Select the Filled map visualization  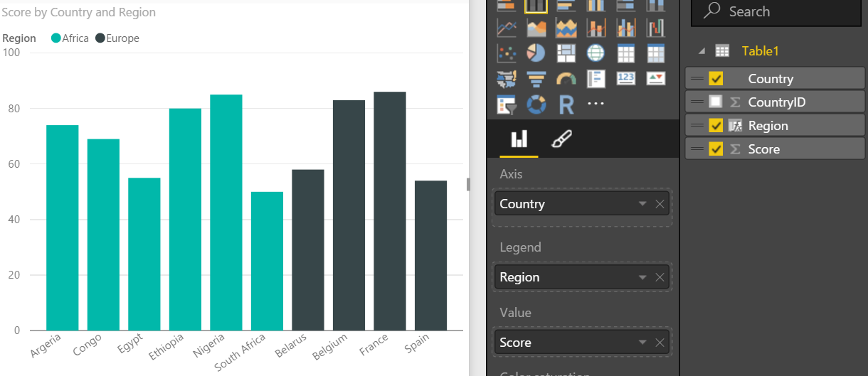pyautogui.click(x=506, y=78)
